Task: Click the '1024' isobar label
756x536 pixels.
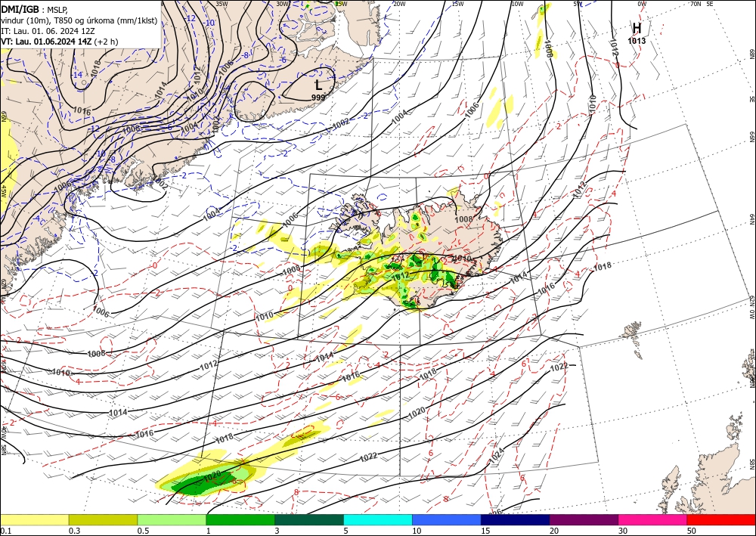Action: point(497,456)
